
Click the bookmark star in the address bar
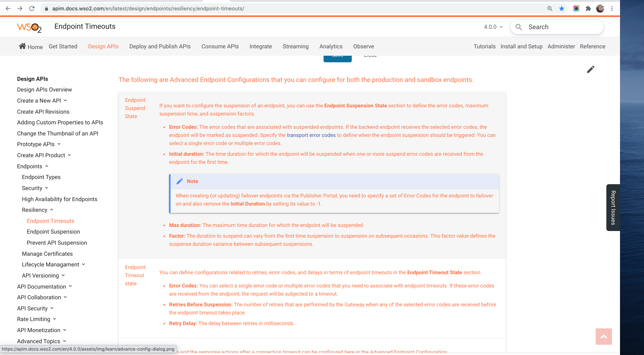(x=562, y=8)
